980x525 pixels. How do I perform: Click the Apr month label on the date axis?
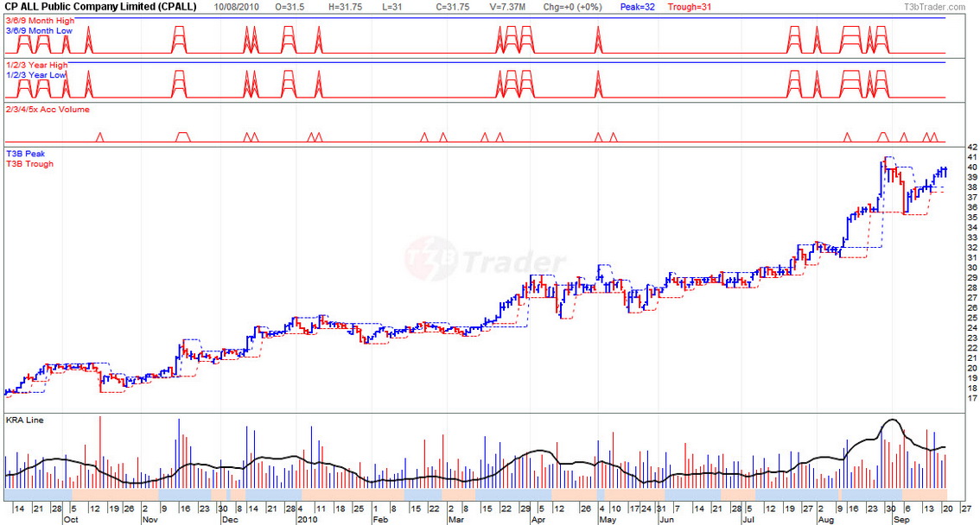point(538,519)
